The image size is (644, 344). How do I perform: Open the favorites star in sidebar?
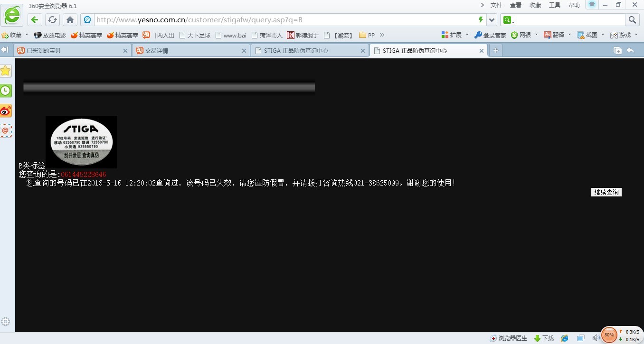[x=6, y=71]
